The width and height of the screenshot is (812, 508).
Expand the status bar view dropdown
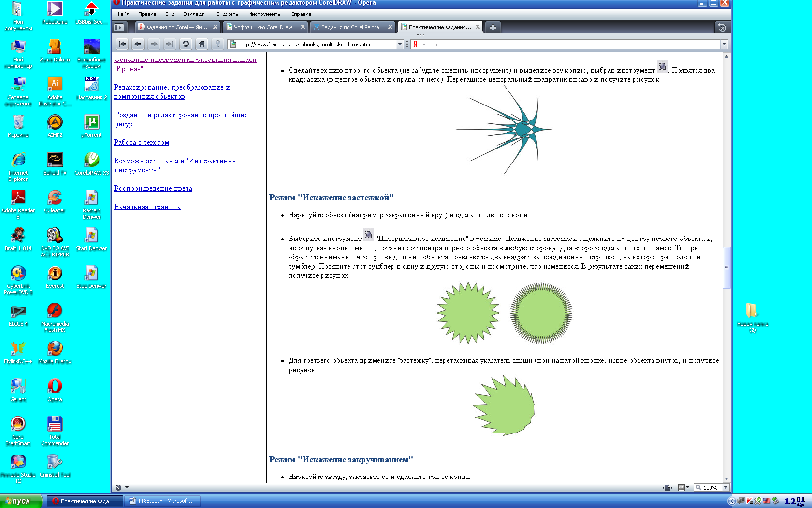(127, 488)
